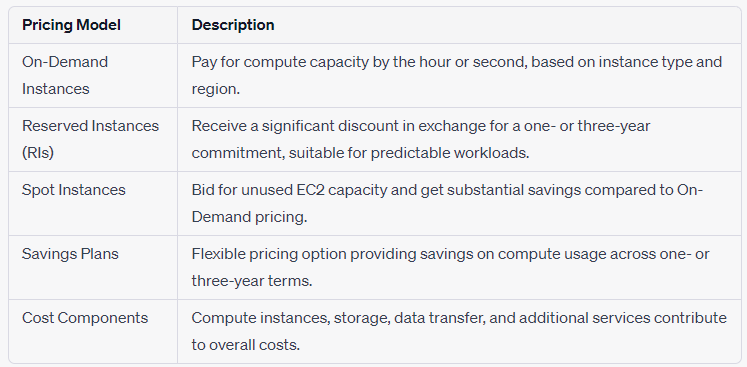
Task: Click the Description column header
Action: (x=233, y=25)
